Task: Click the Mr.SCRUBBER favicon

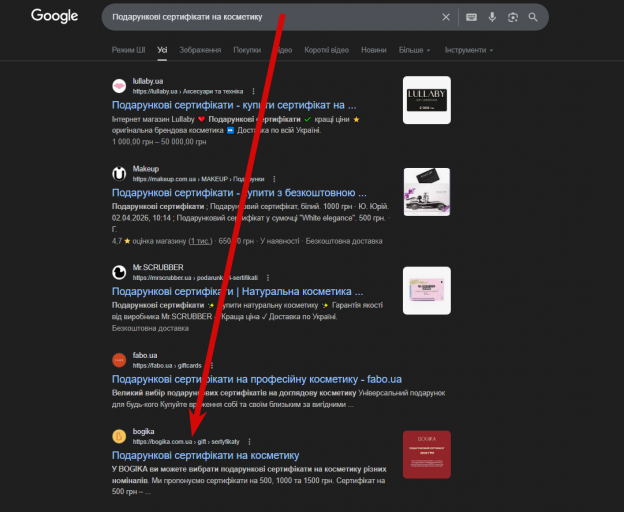Action: pos(119,272)
